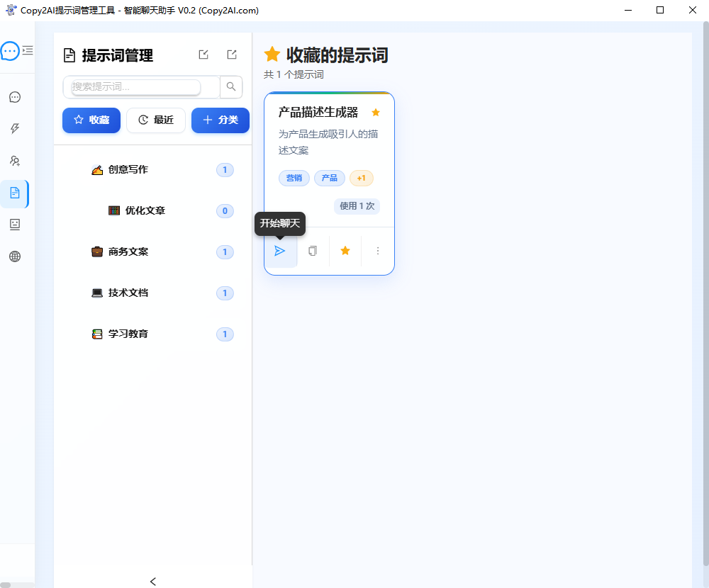Open the prompt document sidebar icon
This screenshot has width=709, height=588.
point(15,193)
